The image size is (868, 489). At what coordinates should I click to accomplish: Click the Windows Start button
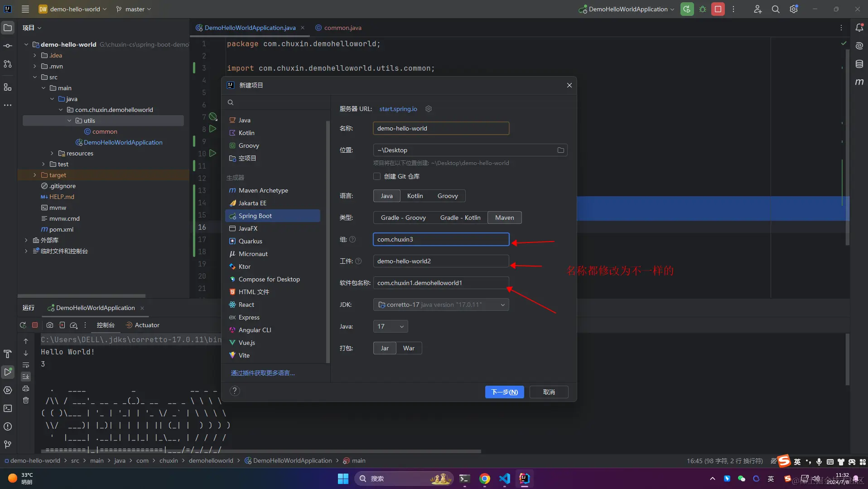click(343, 479)
